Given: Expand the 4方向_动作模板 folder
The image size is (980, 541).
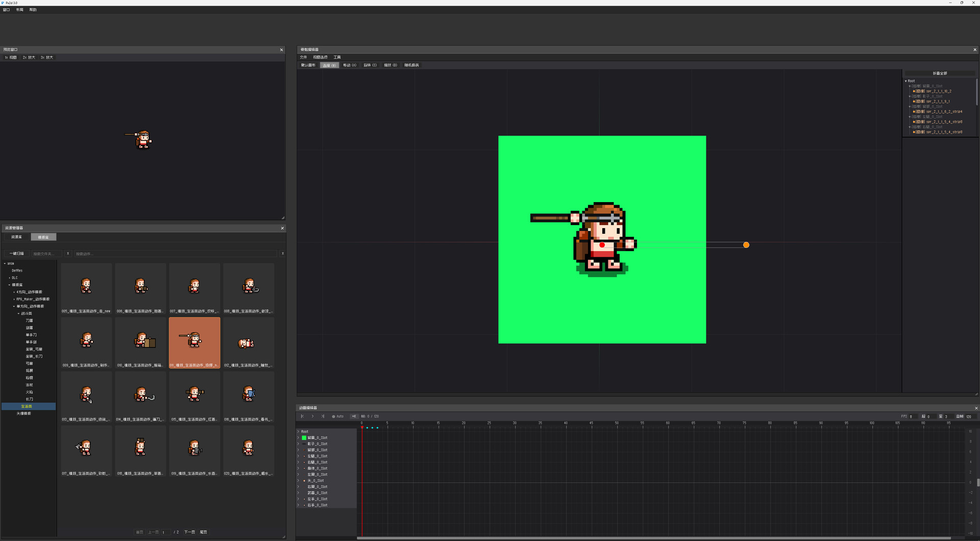Looking at the screenshot, I should coord(14,292).
